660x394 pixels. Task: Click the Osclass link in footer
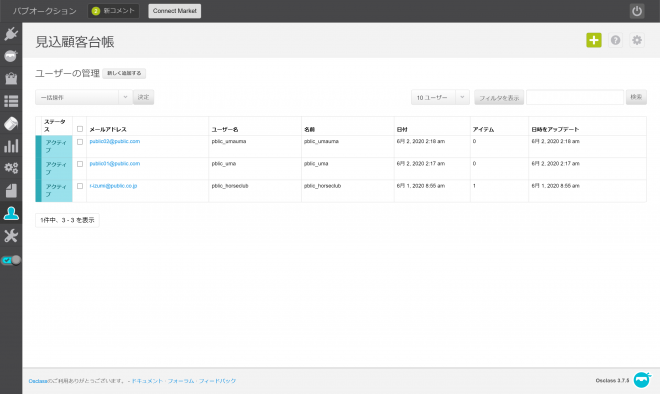pos(38,381)
